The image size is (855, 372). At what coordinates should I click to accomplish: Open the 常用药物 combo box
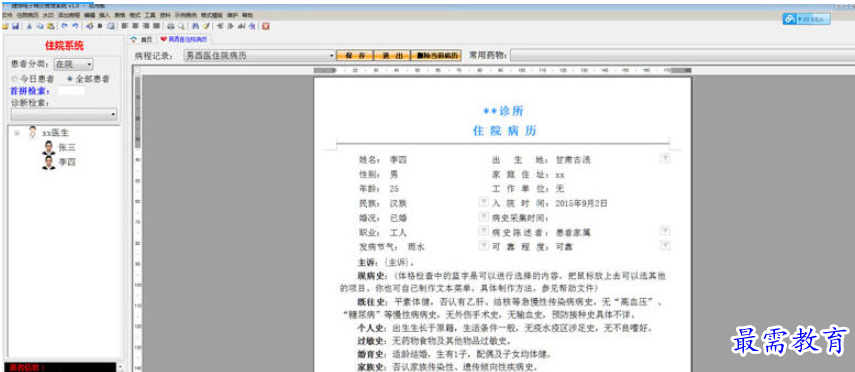point(682,56)
